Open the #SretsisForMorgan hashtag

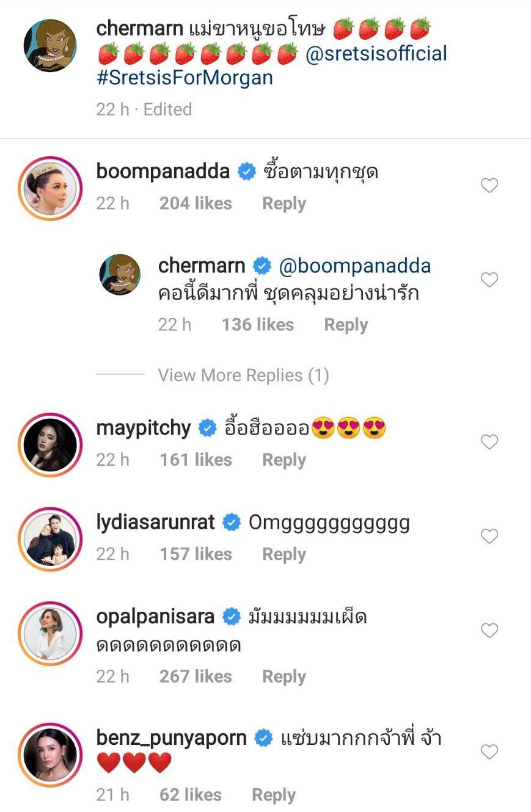[x=185, y=78]
